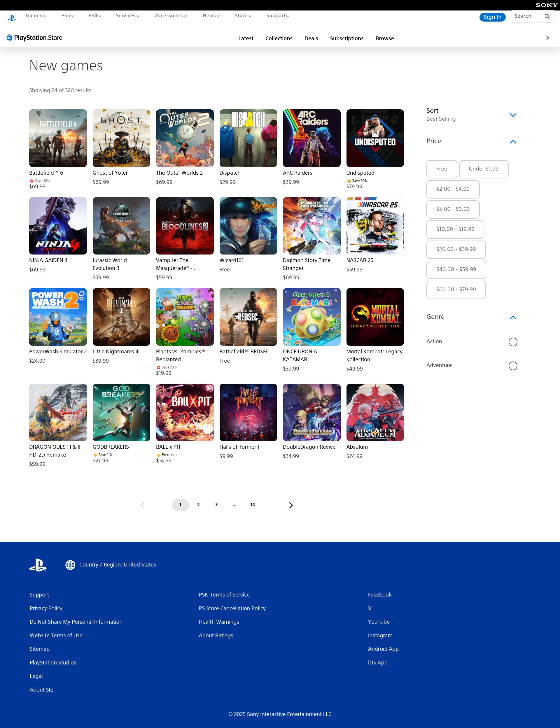The image size is (560, 728).
Task: Click the Sign In button
Action: pyautogui.click(x=492, y=17)
